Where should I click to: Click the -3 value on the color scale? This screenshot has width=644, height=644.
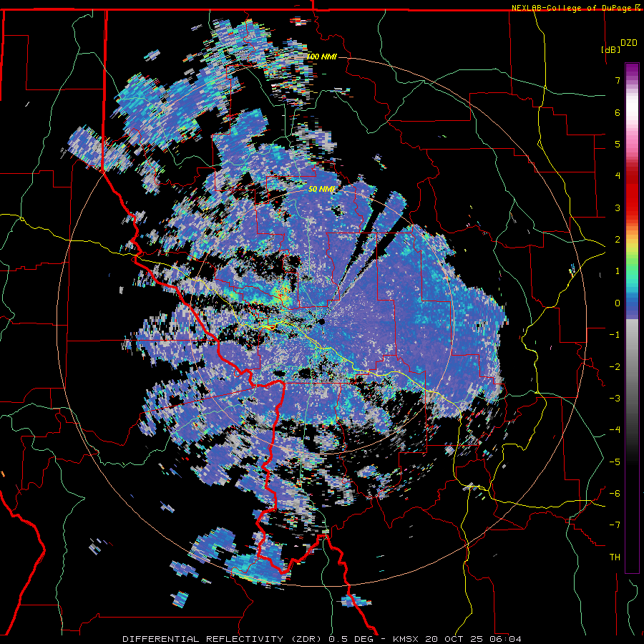[615, 399]
